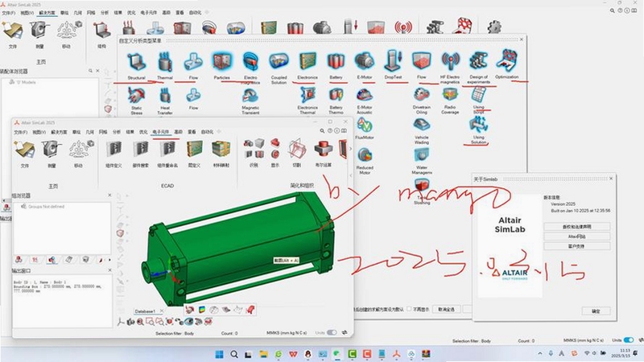644x362 pixels.
Task: Click the 切割 cut tool icon
Action: 296,150
